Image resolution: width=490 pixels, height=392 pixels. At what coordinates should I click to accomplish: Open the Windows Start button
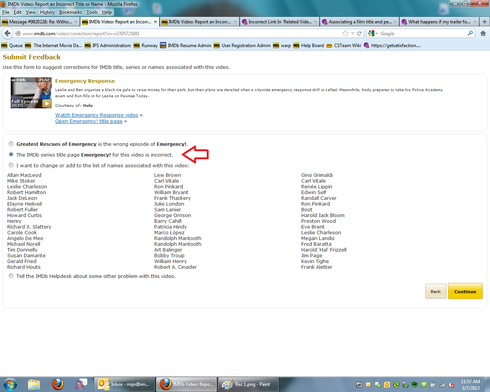(x=10, y=385)
